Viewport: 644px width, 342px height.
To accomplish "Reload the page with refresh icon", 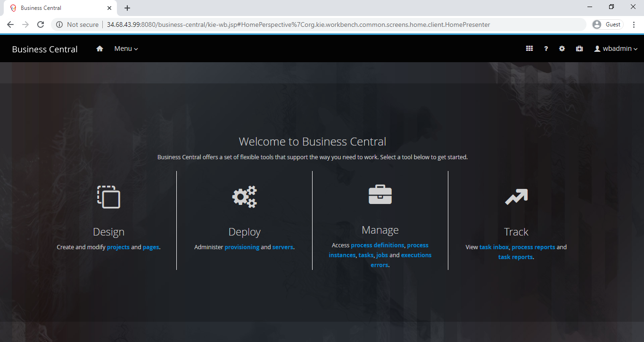I will pos(41,24).
